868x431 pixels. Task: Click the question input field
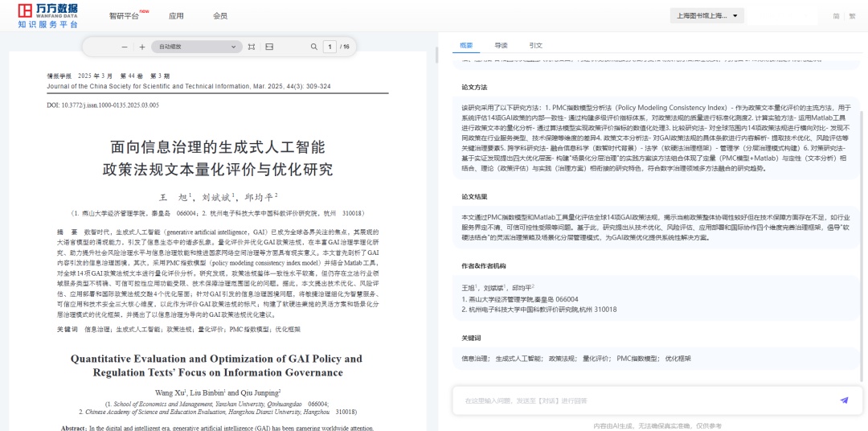[x=643, y=400]
